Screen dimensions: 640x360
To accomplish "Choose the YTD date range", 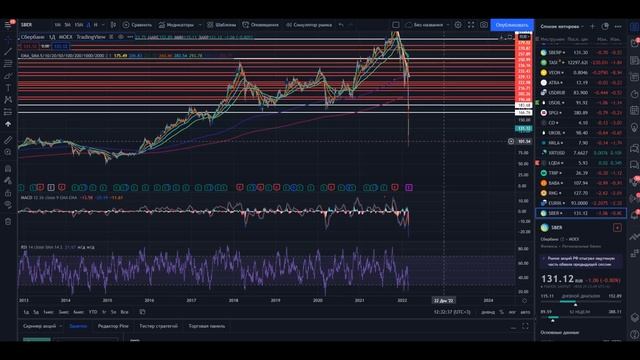I will 93,312.
